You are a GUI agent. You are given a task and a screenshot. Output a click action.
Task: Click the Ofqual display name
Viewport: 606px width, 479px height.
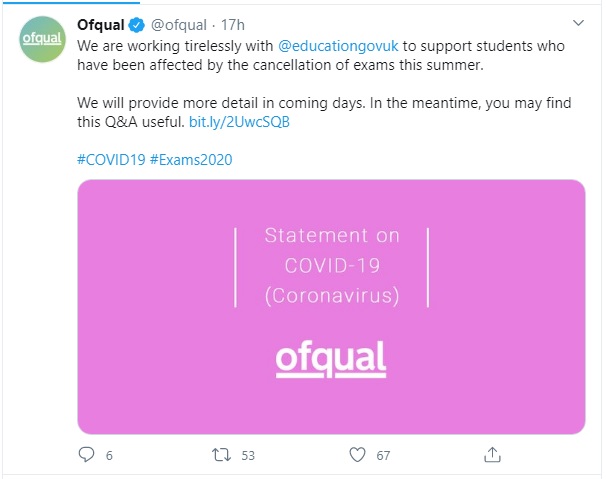100,25
